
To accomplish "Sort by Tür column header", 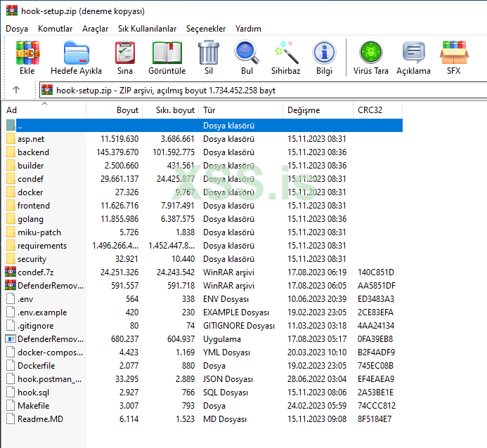I will coord(241,110).
